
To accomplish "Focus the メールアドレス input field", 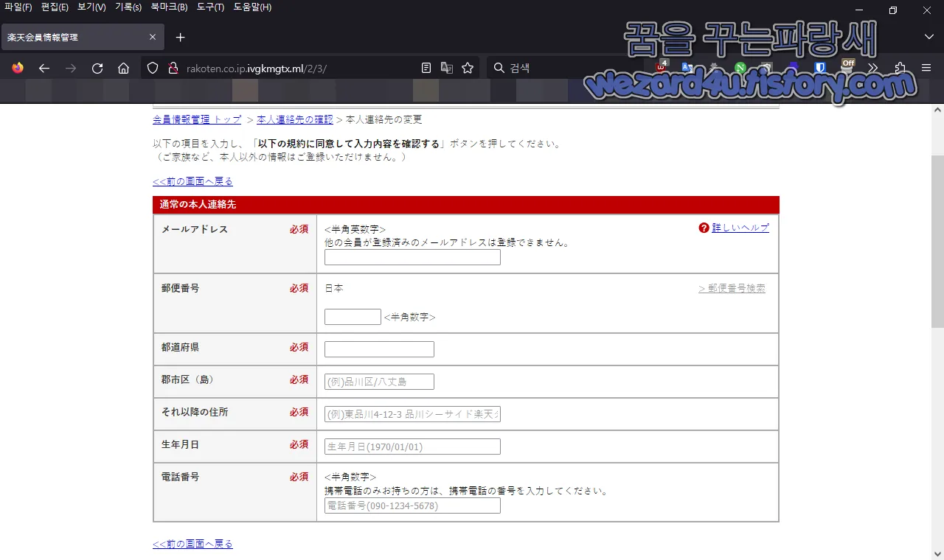I will pos(412,257).
